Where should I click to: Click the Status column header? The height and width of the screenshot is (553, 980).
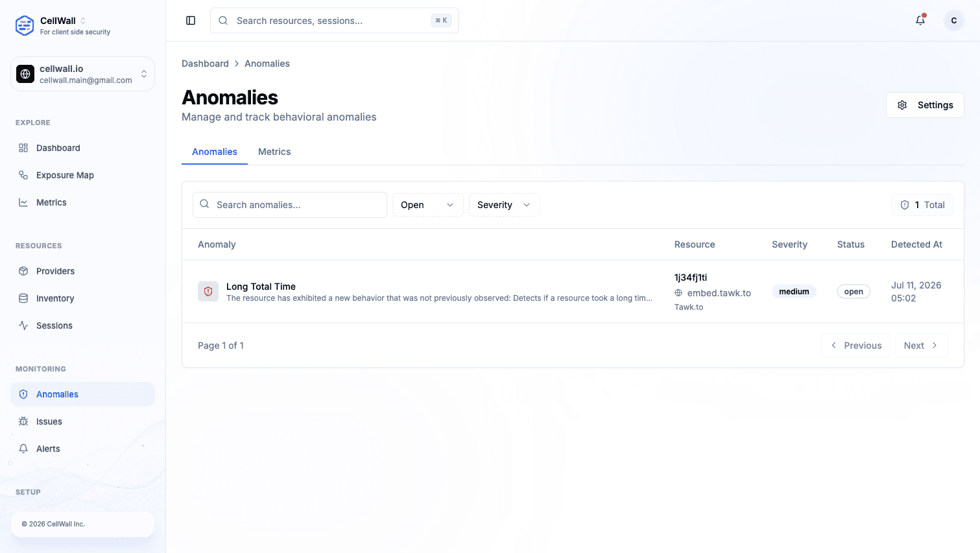851,244
